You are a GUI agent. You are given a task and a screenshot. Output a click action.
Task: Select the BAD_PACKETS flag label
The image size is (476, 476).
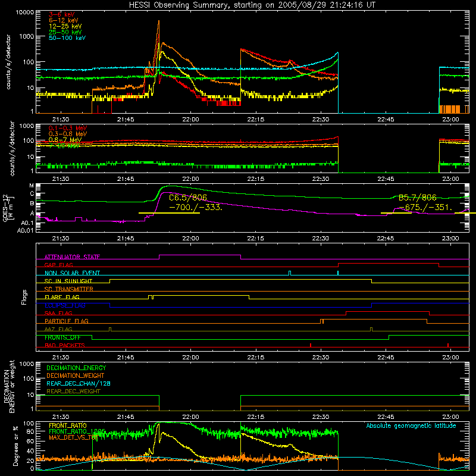click(x=65, y=345)
